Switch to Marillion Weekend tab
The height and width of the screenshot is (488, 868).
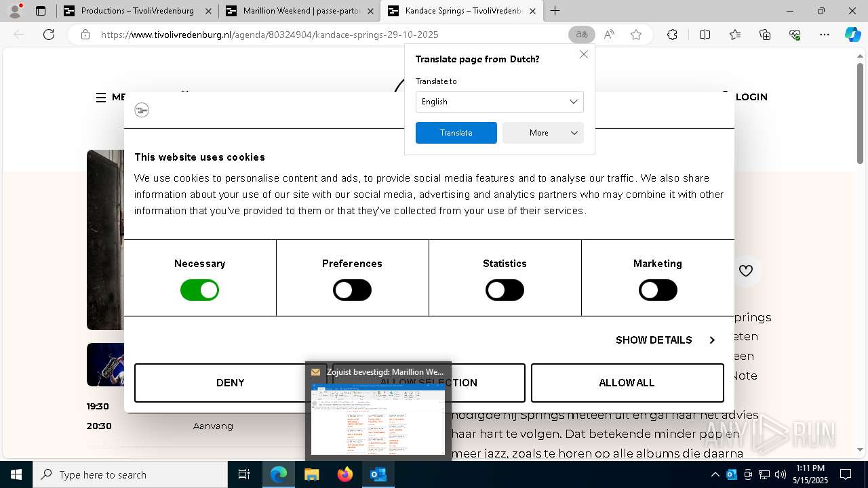point(300,11)
